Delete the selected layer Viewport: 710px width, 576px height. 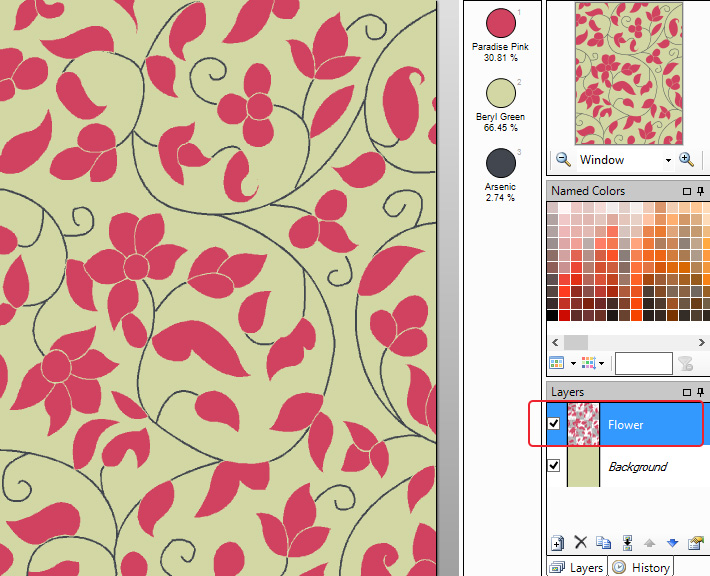[581, 543]
